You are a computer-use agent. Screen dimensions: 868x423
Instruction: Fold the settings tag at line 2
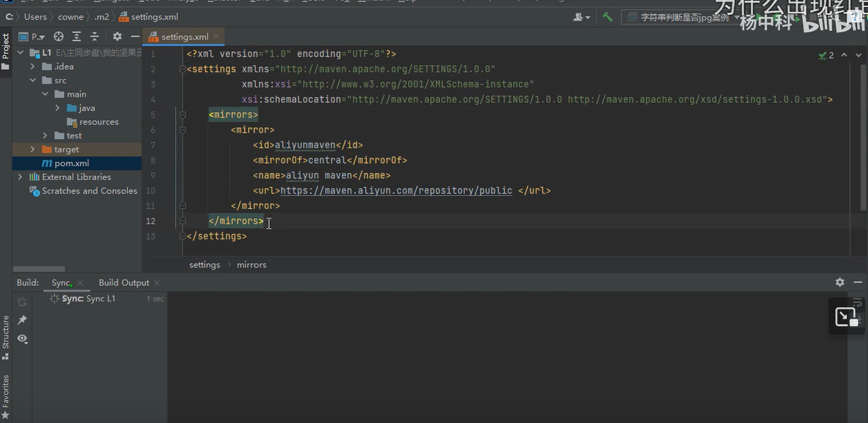click(182, 69)
